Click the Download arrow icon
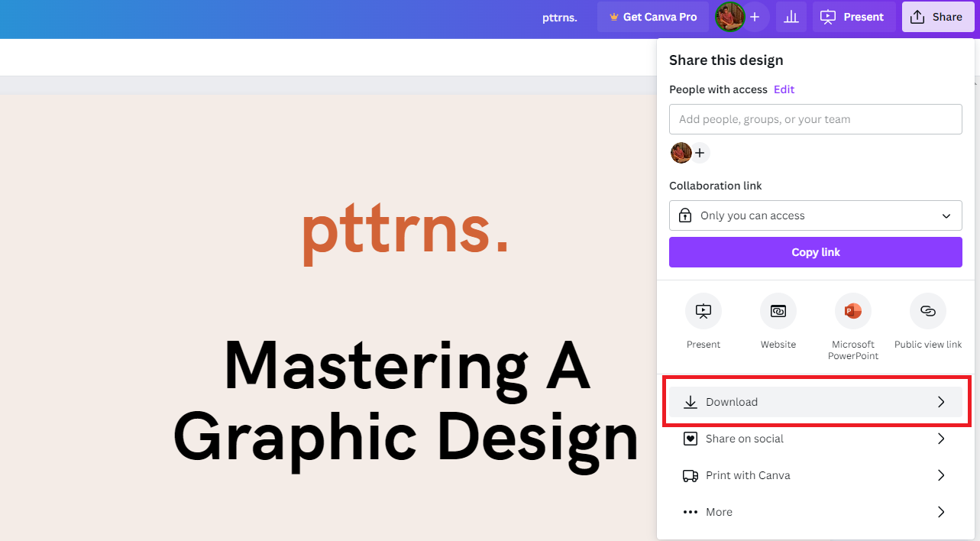 (691, 402)
